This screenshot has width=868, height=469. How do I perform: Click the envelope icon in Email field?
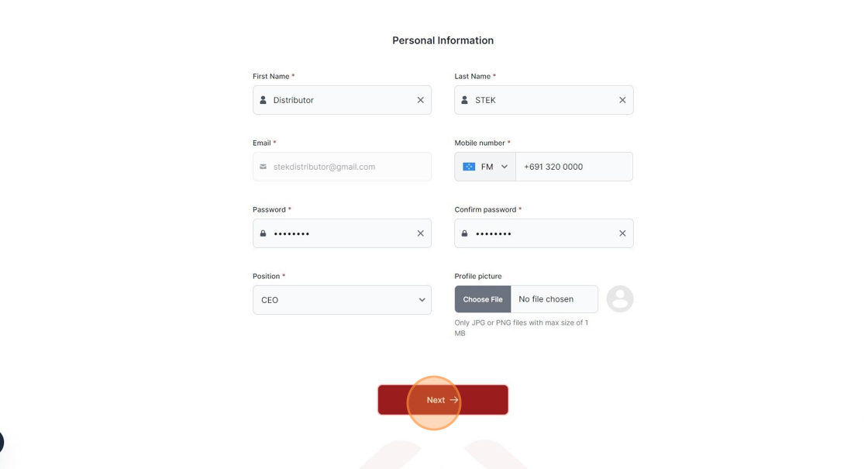point(263,167)
